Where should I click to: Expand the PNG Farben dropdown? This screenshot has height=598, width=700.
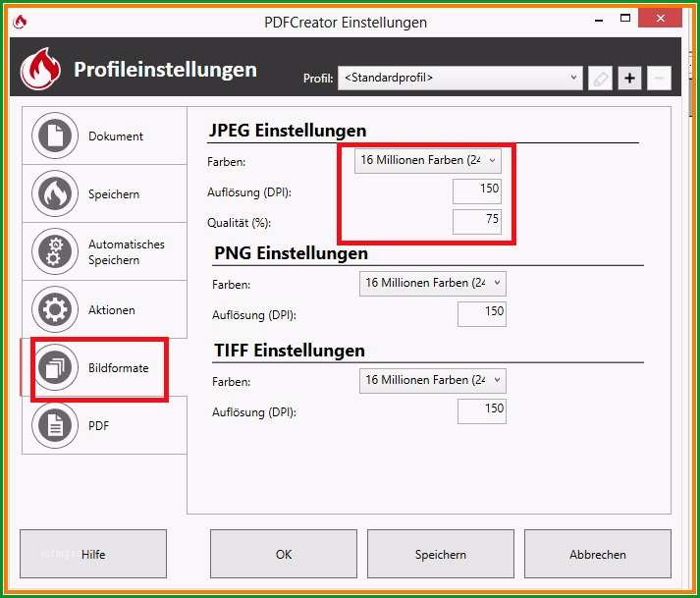coord(433,284)
